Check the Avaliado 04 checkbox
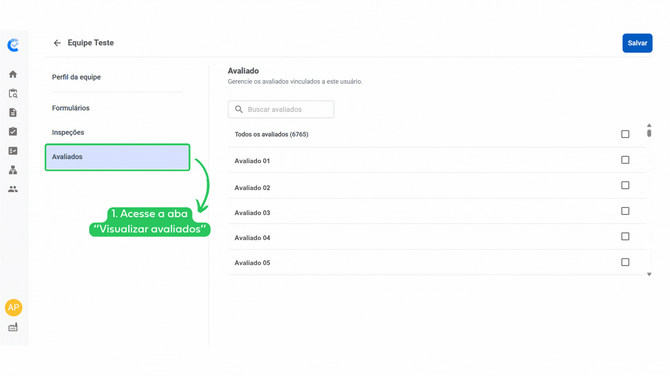670x376 pixels. 625,236
